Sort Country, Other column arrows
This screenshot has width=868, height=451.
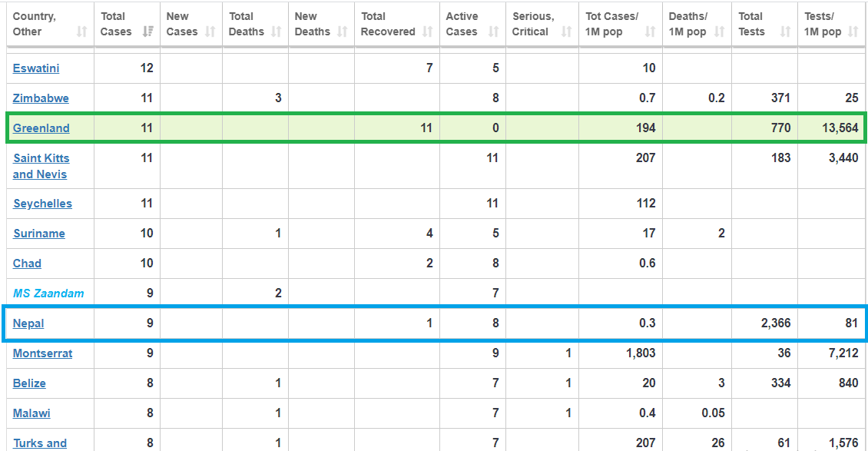(x=82, y=32)
